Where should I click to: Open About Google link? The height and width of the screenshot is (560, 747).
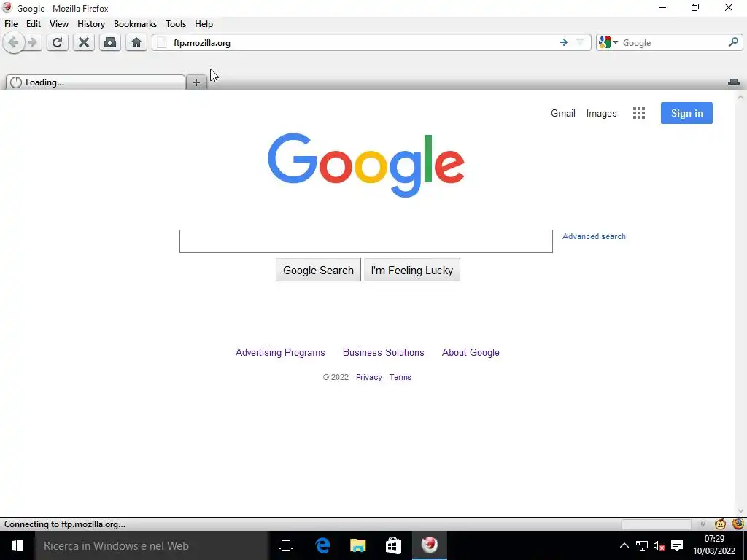click(x=471, y=352)
